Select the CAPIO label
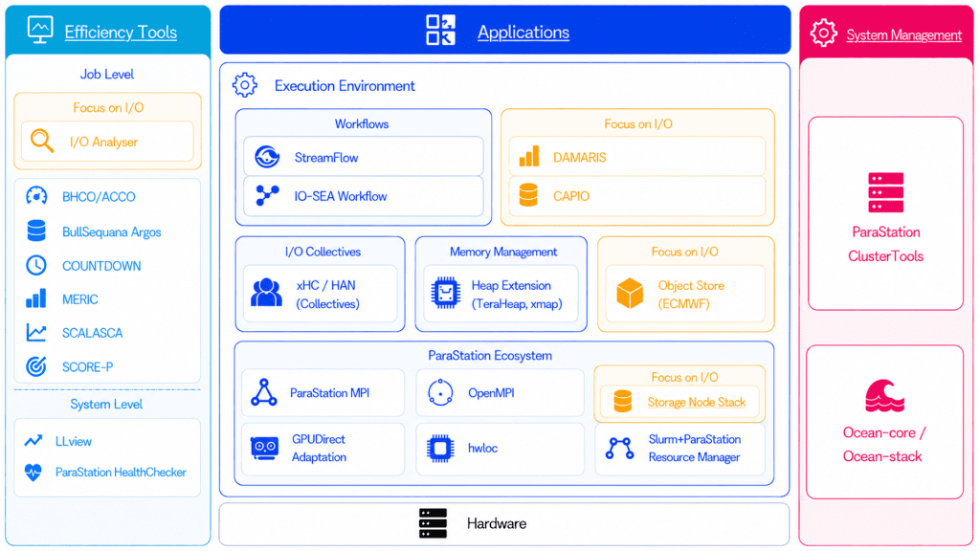 [570, 196]
